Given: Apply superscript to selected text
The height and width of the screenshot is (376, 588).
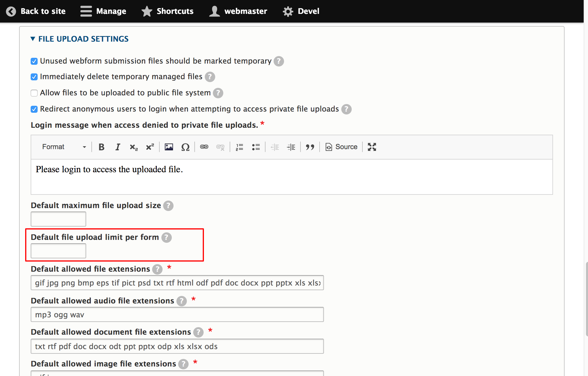Looking at the screenshot, I should click(x=150, y=147).
